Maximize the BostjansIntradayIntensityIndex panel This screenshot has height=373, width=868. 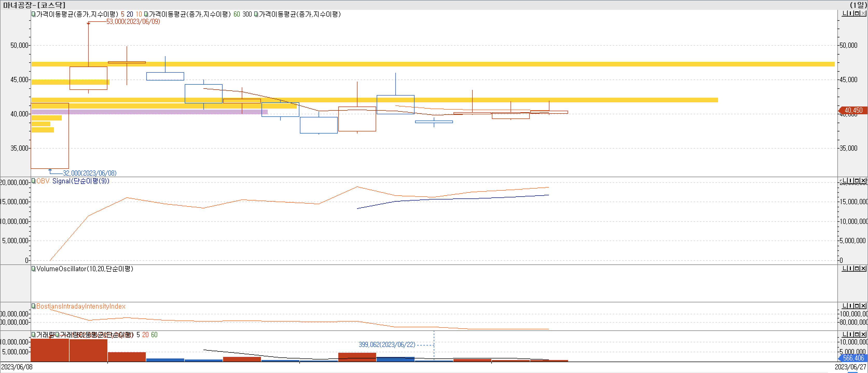(x=857, y=306)
